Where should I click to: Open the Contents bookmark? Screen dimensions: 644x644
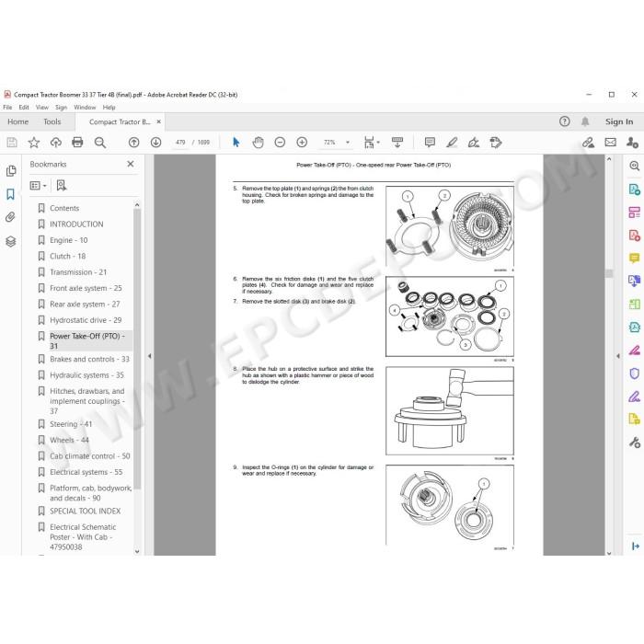point(64,208)
